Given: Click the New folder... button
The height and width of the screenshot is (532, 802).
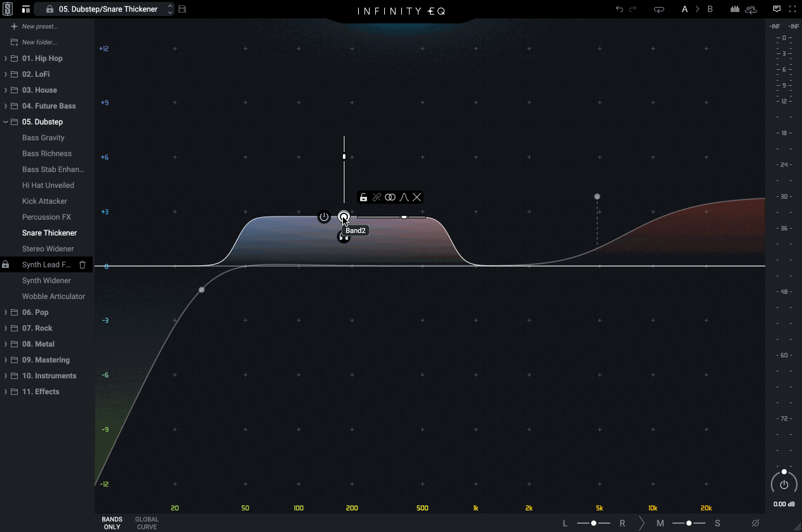Looking at the screenshot, I should tap(39, 43).
